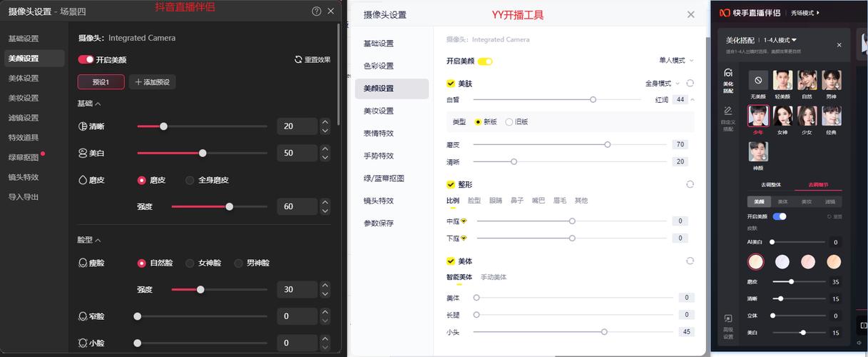
Task: Open the 单人模式 dropdown
Action: (675, 61)
